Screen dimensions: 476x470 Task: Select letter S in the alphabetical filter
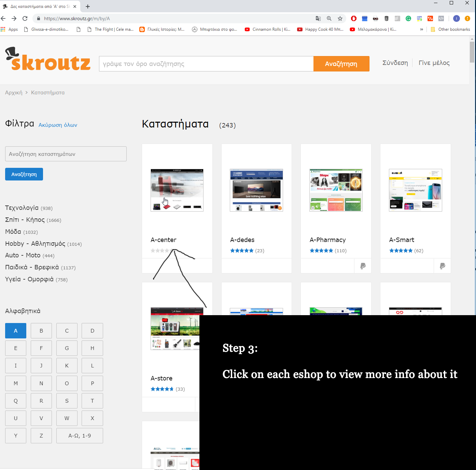[x=67, y=401]
